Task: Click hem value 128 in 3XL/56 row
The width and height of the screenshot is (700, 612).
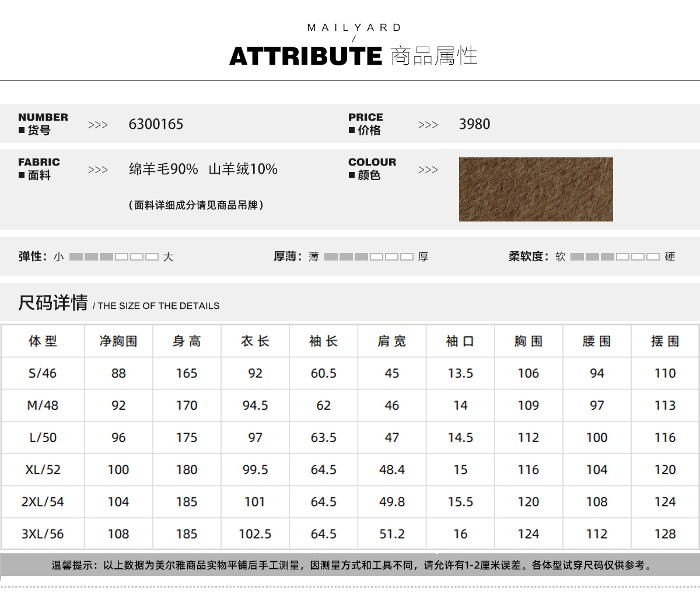Action: pos(665,533)
